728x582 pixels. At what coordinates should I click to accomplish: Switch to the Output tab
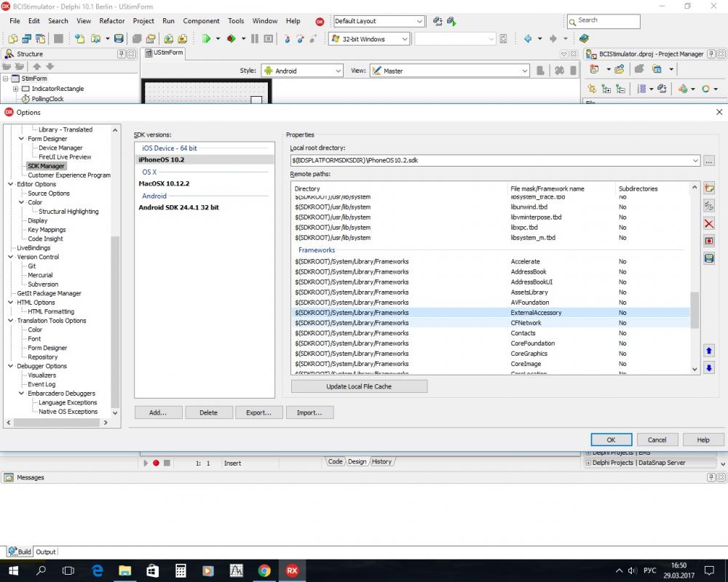pyautogui.click(x=45, y=552)
